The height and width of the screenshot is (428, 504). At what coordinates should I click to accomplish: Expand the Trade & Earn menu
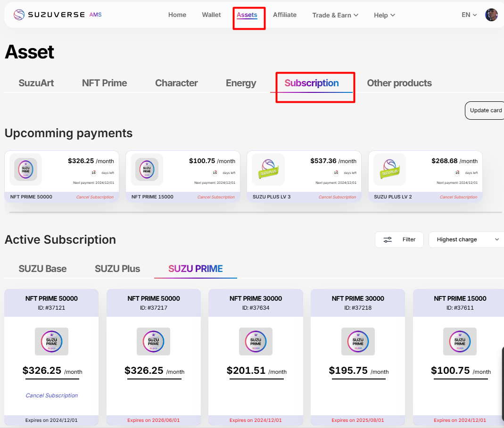(335, 15)
